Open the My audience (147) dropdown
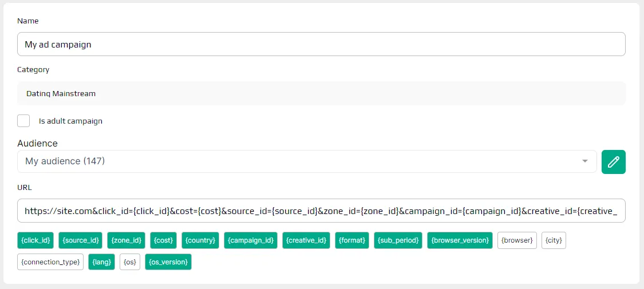The width and height of the screenshot is (644, 289). (x=307, y=161)
